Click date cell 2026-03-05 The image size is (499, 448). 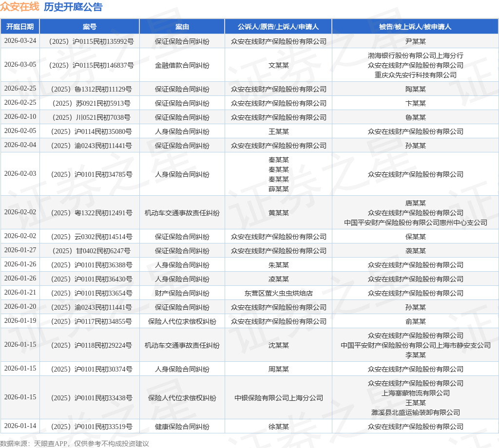click(x=20, y=65)
